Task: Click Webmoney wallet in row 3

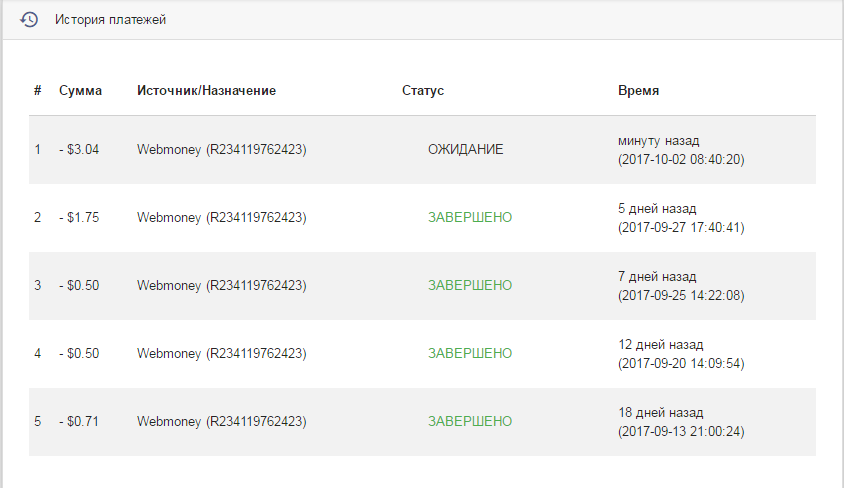Action: click(x=222, y=286)
